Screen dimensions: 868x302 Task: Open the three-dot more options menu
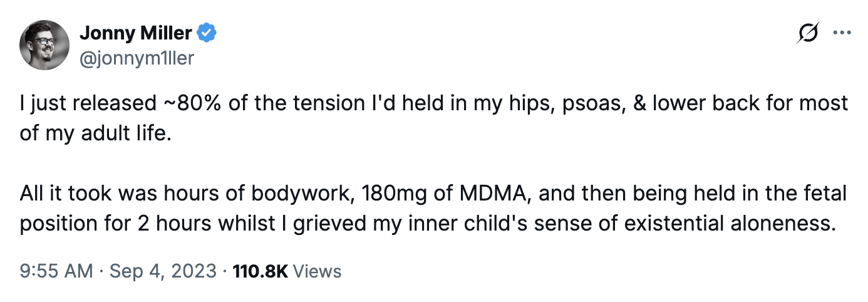(841, 33)
